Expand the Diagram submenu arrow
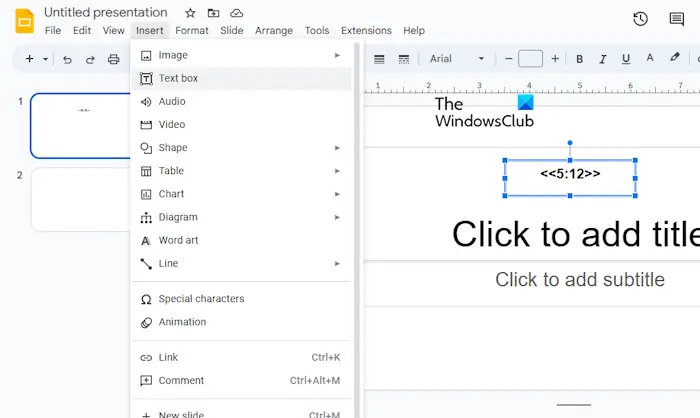The width and height of the screenshot is (700, 418). pyautogui.click(x=338, y=217)
